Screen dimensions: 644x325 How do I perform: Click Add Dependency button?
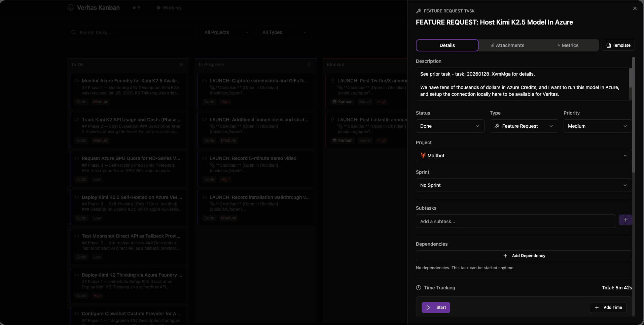(x=524, y=256)
